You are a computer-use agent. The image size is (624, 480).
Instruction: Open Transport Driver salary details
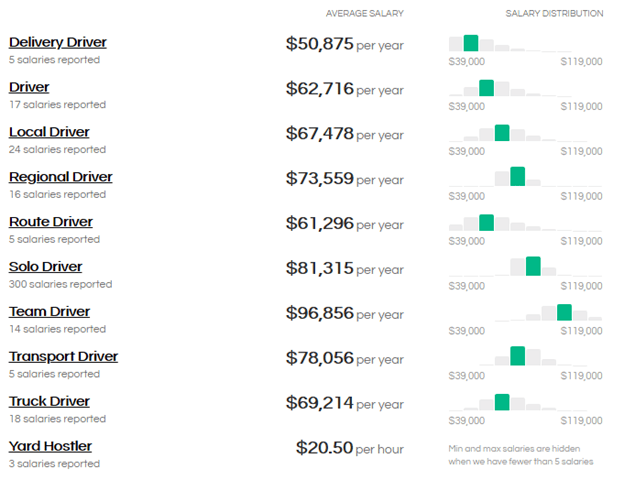tap(63, 357)
